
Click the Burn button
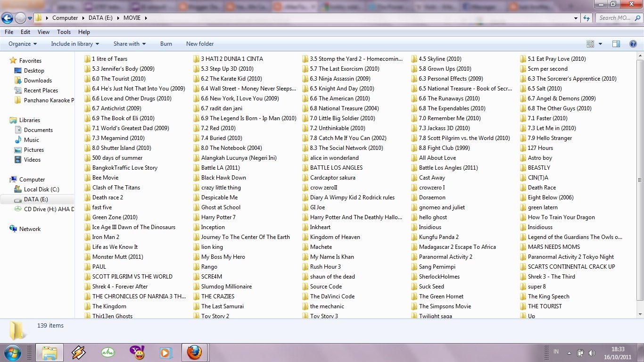pyautogui.click(x=166, y=44)
